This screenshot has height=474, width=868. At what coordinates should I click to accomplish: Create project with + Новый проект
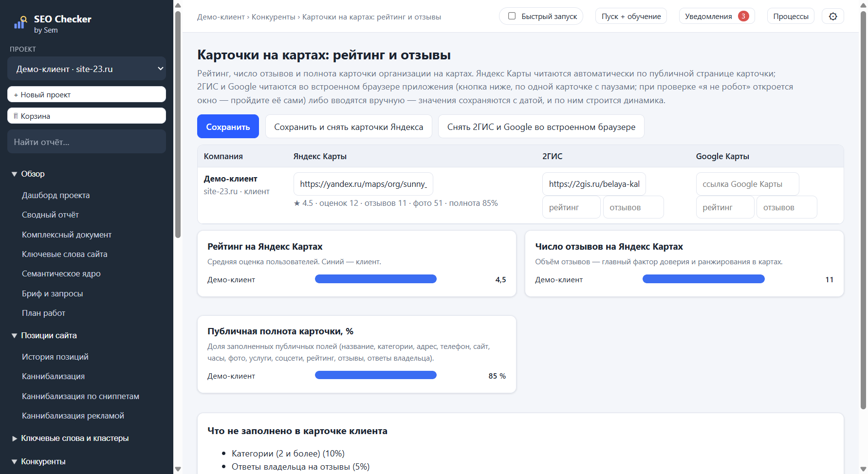87,94
